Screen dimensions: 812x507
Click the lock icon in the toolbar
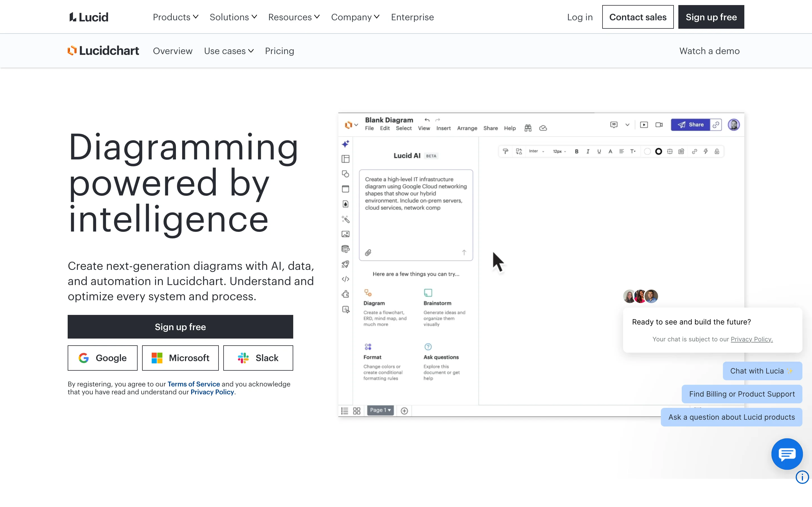(717, 151)
